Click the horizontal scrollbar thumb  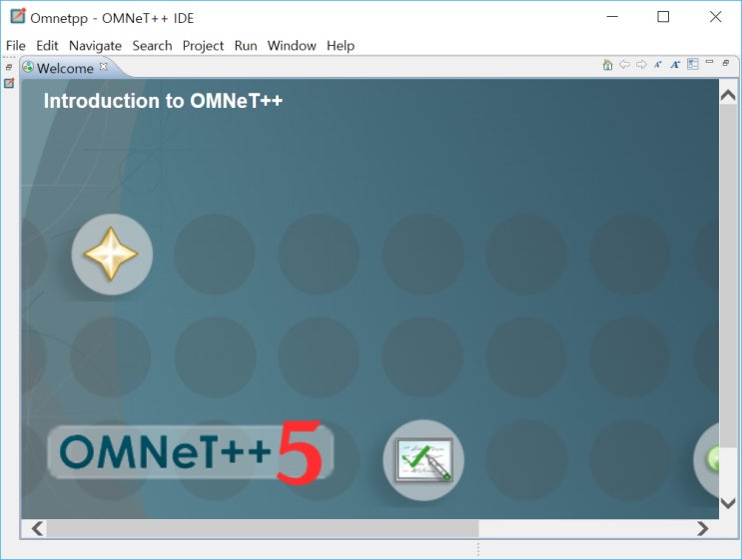pos(263,528)
